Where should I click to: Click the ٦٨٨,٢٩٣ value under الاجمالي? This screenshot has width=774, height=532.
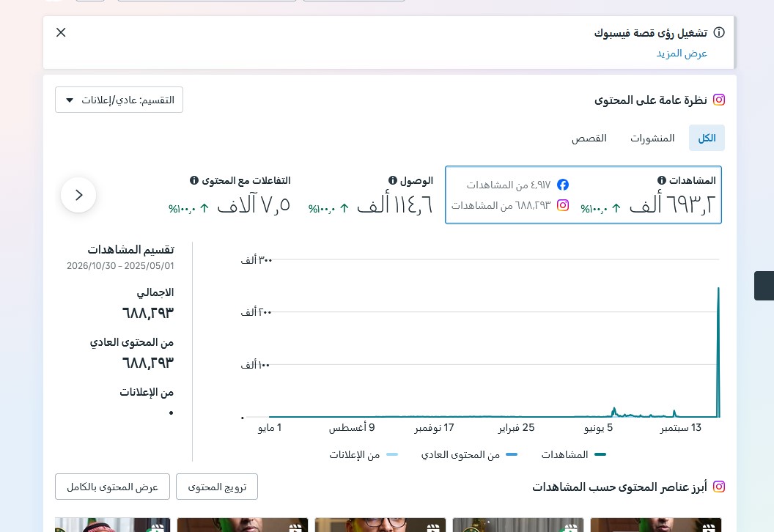tap(148, 313)
